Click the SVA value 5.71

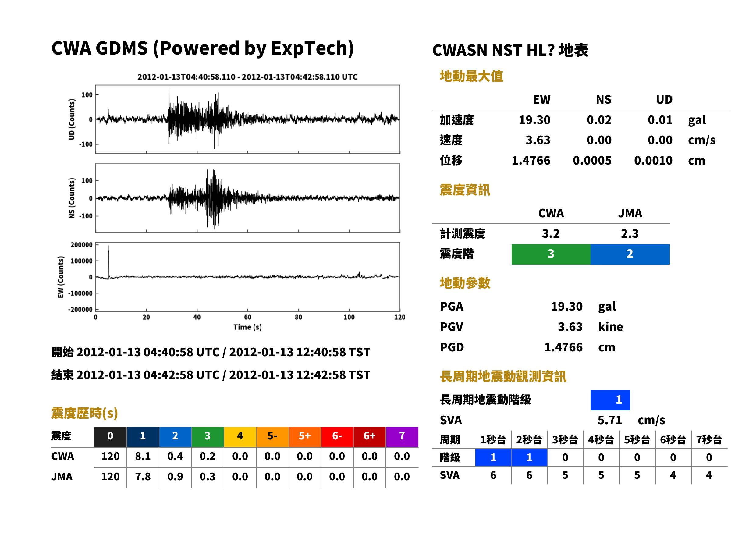[610, 420]
